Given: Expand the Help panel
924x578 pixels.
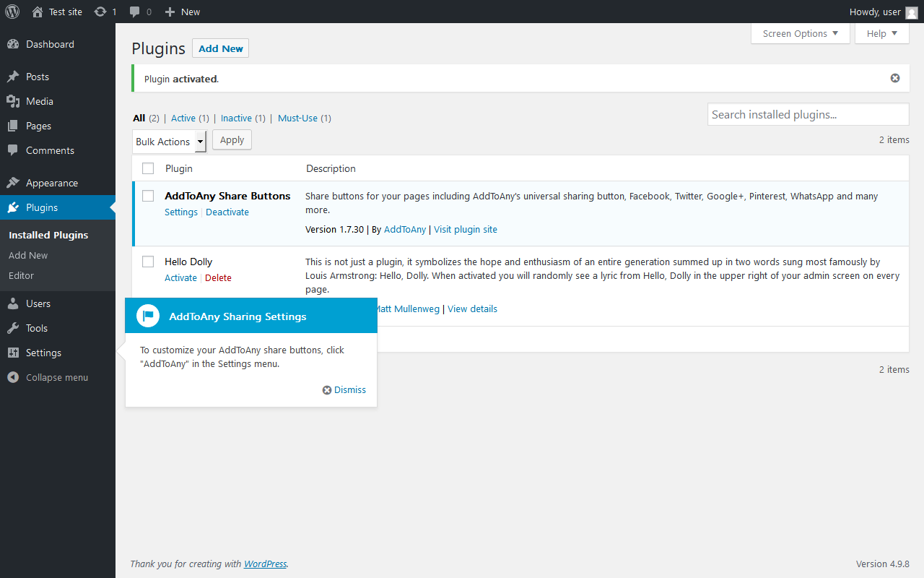Looking at the screenshot, I should (x=881, y=33).
